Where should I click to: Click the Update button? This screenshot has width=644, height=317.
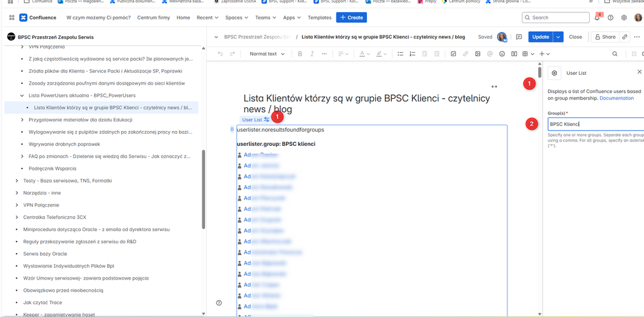[x=540, y=37]
